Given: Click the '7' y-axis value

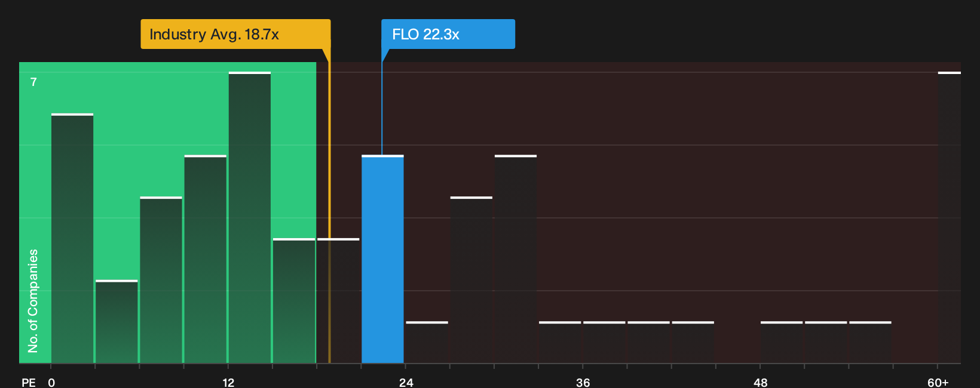Looking at the screenshot, I should (x=33, y=82).
